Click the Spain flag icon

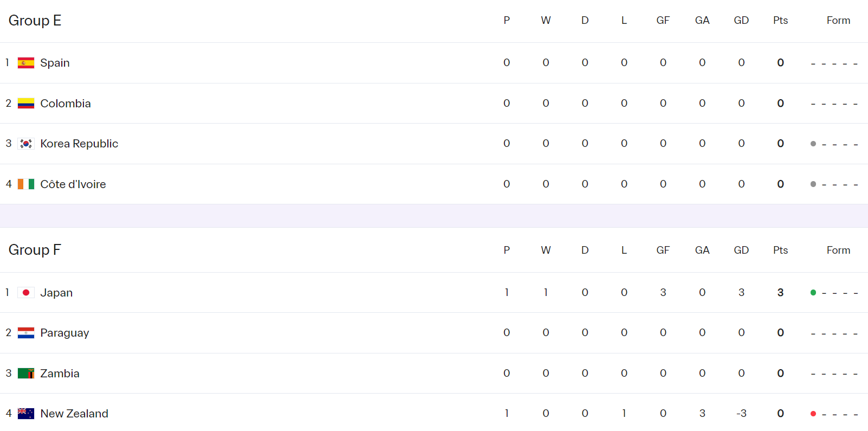coord(26,63)
